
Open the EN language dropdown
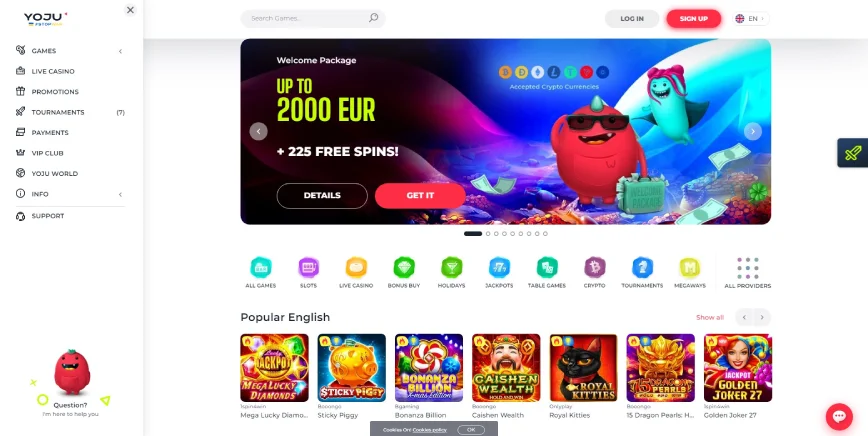(751, 19)
